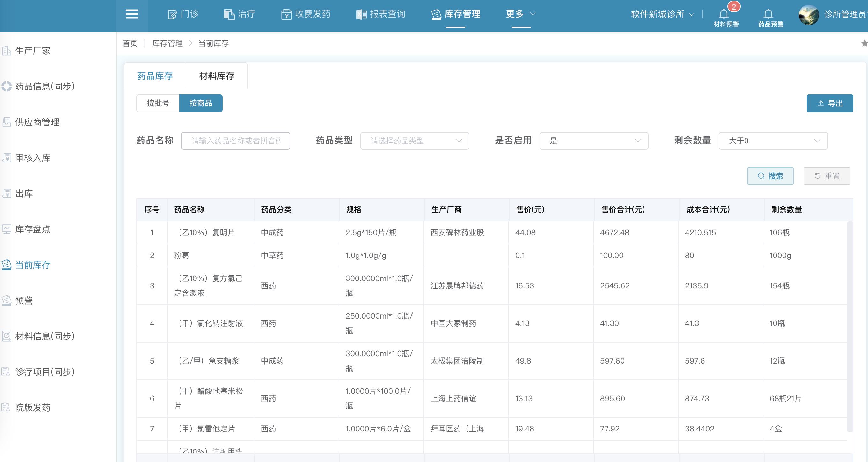868x462 pixels.
Task: Switch to the 材料库存 tab
Action: pos(217,76)
